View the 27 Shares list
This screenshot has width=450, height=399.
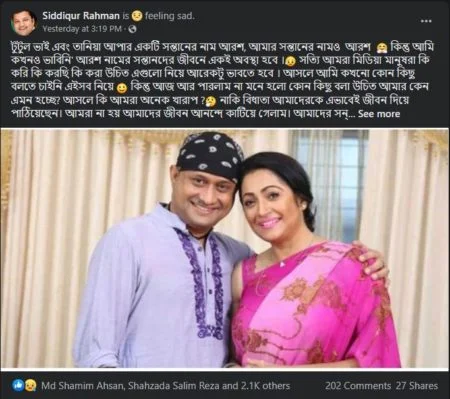[417, 386]
